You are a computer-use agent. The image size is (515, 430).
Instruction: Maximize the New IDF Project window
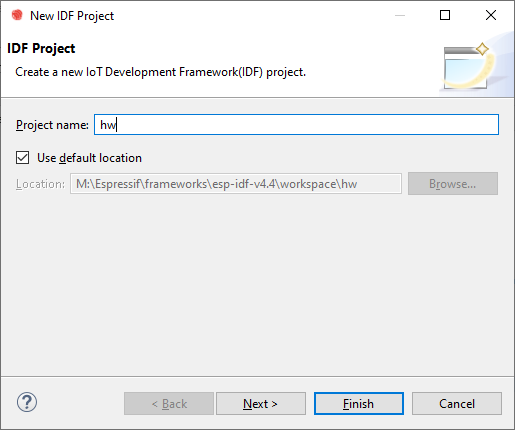point(445,15)
